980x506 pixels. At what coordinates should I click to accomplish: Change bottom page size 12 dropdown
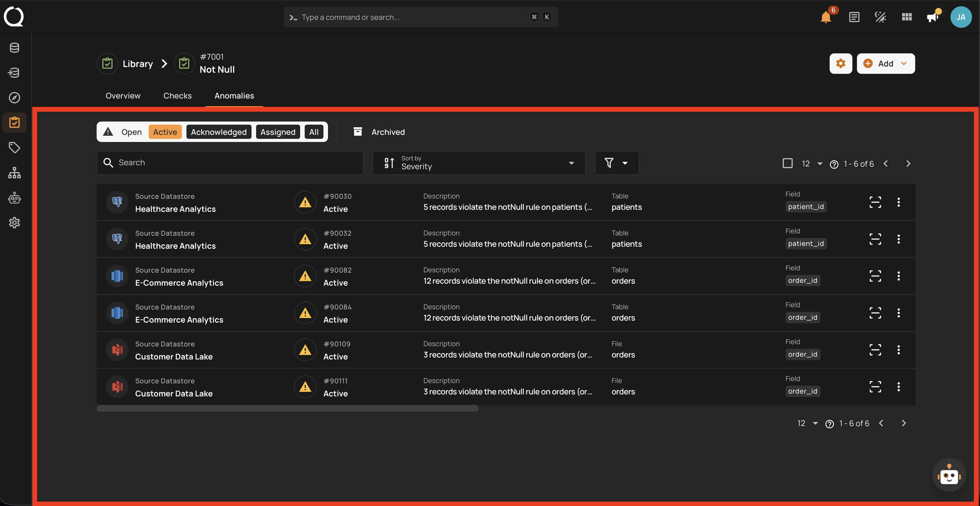[x=807, y=423]
